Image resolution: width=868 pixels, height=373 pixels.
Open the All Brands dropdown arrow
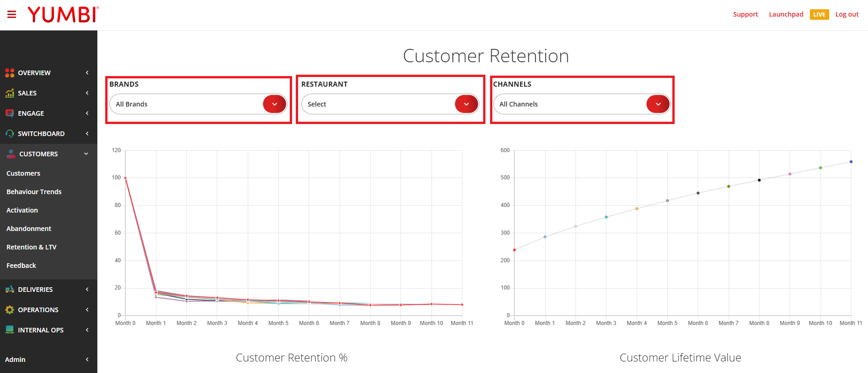(275, 104)
